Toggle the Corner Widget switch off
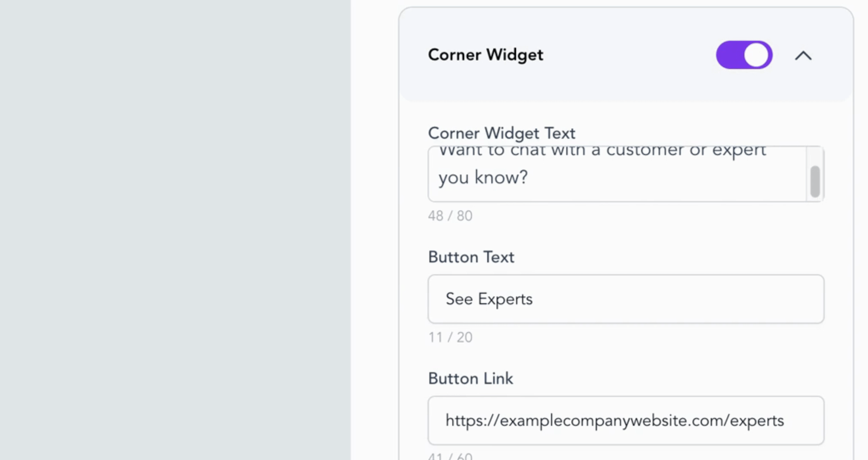This screenshot has width=868, height=460. click(x=744, y=55)
